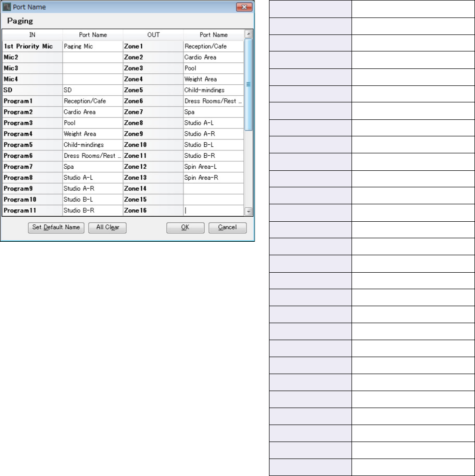This screenshot has height=476, width=475.
Task: Edit Zone12 port name Spin Area-L
Action: [213, 166]
